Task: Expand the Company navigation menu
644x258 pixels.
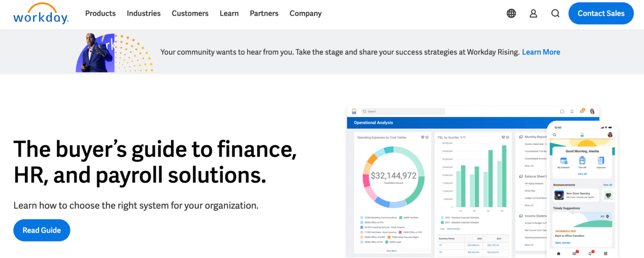Action: tap(305, 14)
